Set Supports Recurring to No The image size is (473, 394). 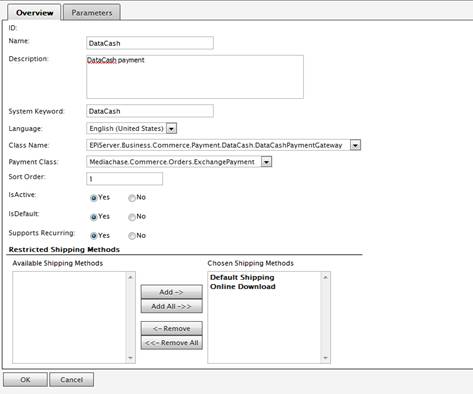coord(132,236)
